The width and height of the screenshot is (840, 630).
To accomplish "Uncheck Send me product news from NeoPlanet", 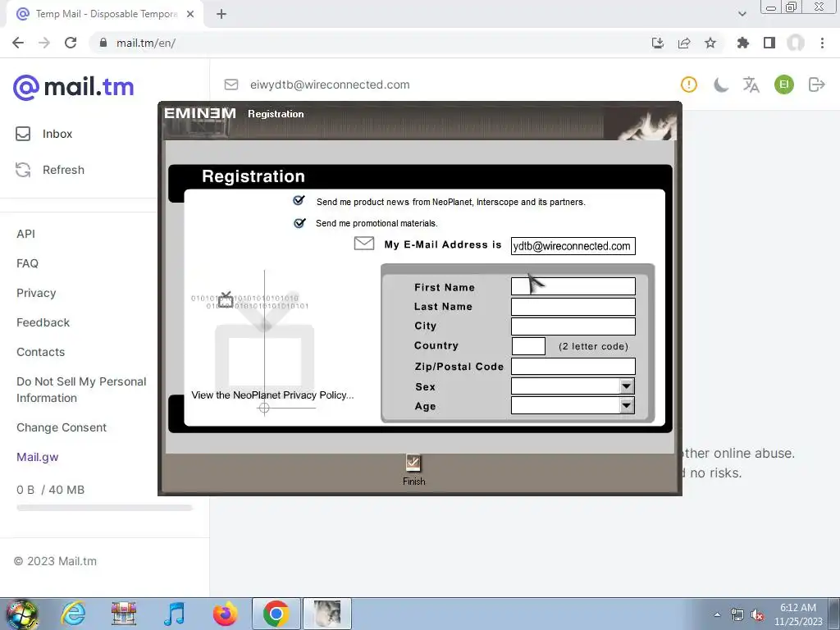I will [299, 200].
